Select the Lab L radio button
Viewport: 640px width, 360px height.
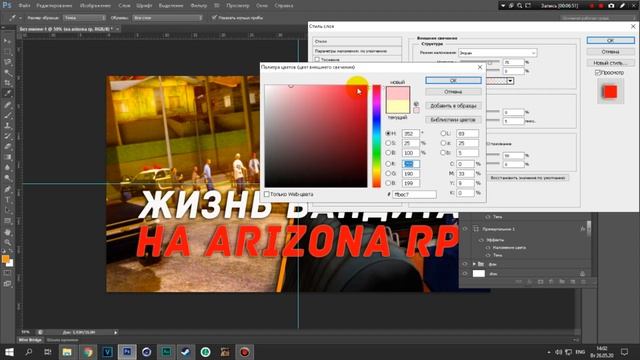point(443,133)
